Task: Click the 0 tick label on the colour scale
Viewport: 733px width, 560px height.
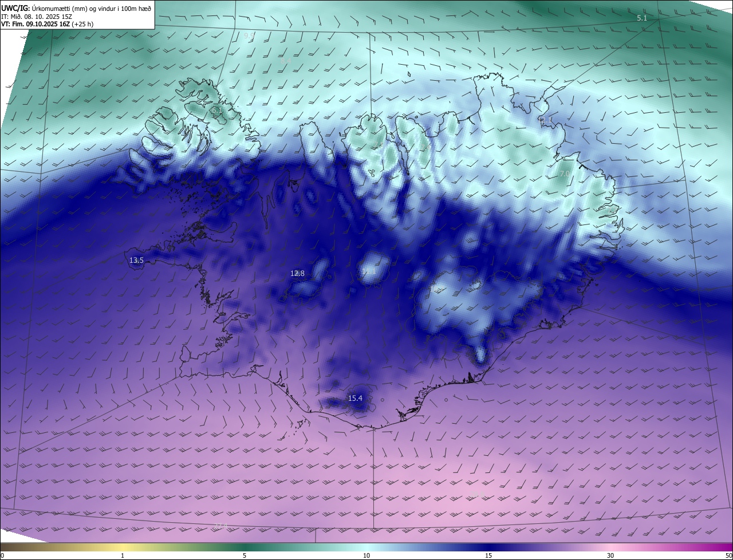Action: click(x=2, y=555)
